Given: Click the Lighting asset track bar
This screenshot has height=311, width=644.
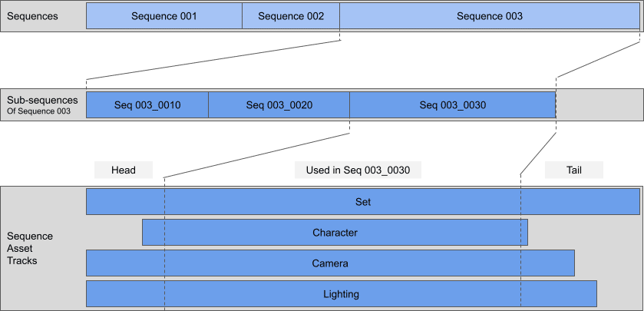Looking at the screenshot, I should click(341, 293).
